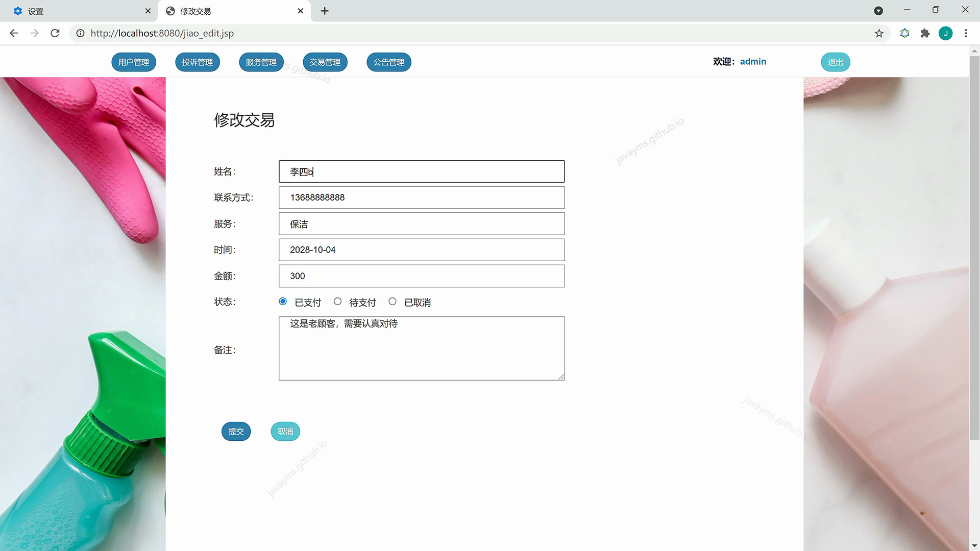Choose the 已取消 status radio
The image size is (980, 551).
pos(393,302)
